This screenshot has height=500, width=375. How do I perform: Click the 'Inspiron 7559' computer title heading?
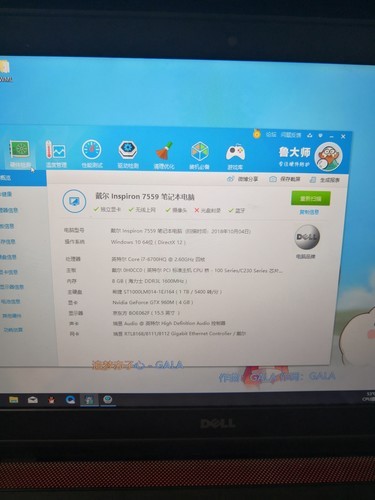pyautogui.click(x=145, y=197)
